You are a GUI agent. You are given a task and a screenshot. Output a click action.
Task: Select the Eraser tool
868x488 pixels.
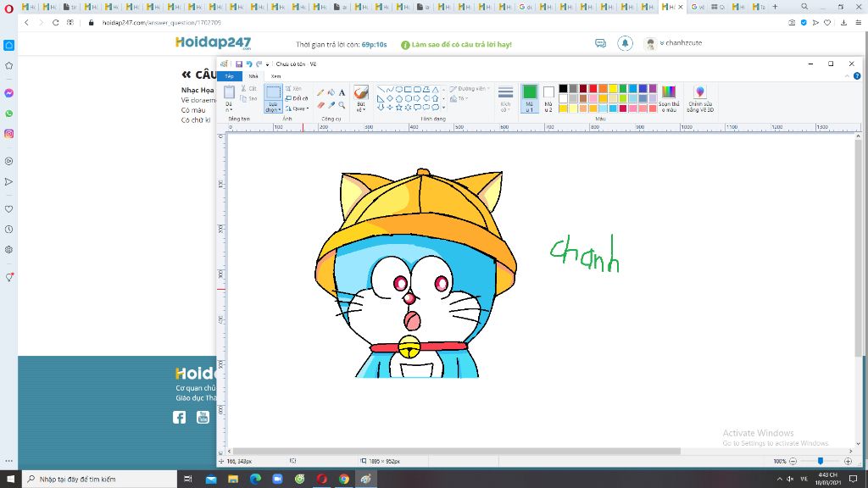[320, 104]
